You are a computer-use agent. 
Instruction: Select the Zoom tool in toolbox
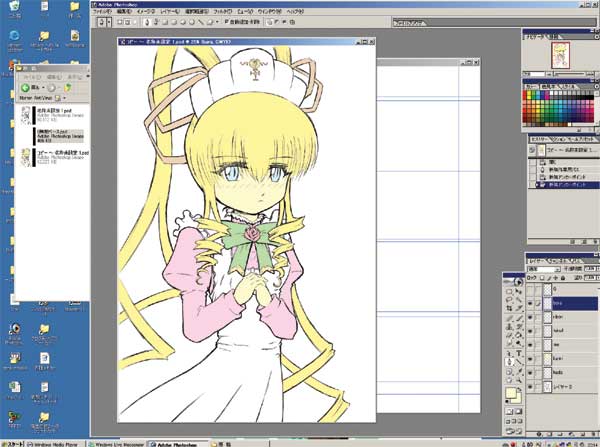(x=518, y=380)
